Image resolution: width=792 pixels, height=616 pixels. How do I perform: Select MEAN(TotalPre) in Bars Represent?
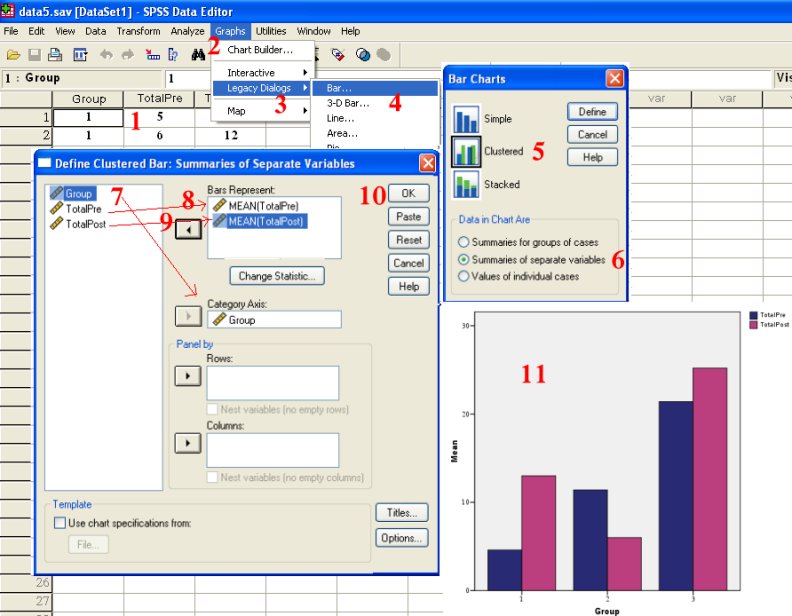(x=257, y=206)
